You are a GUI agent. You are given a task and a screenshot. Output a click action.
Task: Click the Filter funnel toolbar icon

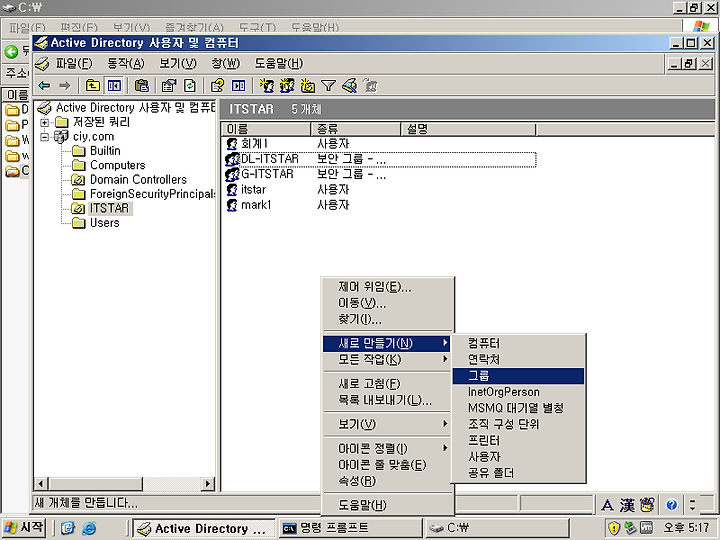(328, 86)
